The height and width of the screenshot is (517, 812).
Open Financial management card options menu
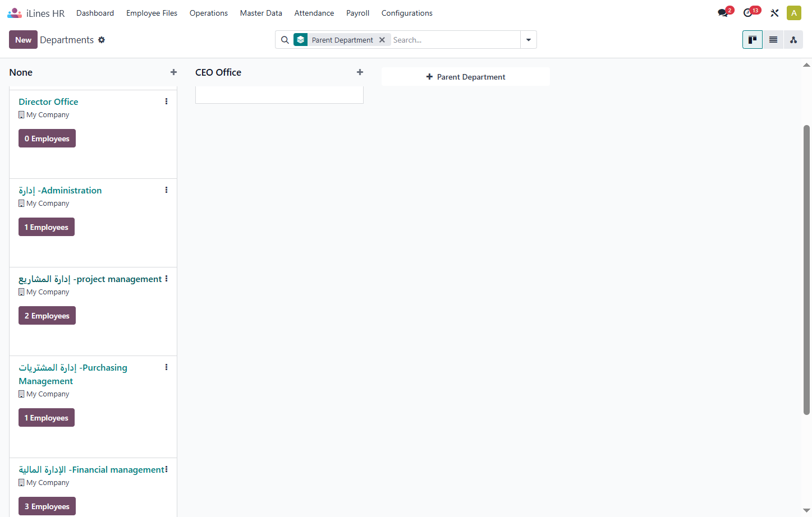(166, 469)
